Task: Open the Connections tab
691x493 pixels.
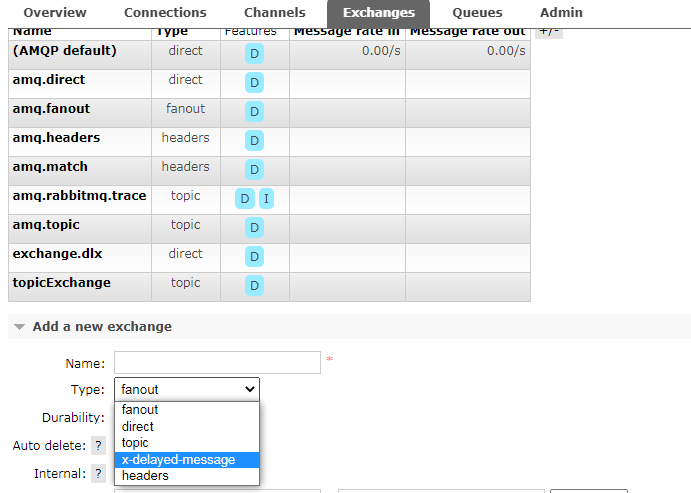Action: (x=165, y=13)
